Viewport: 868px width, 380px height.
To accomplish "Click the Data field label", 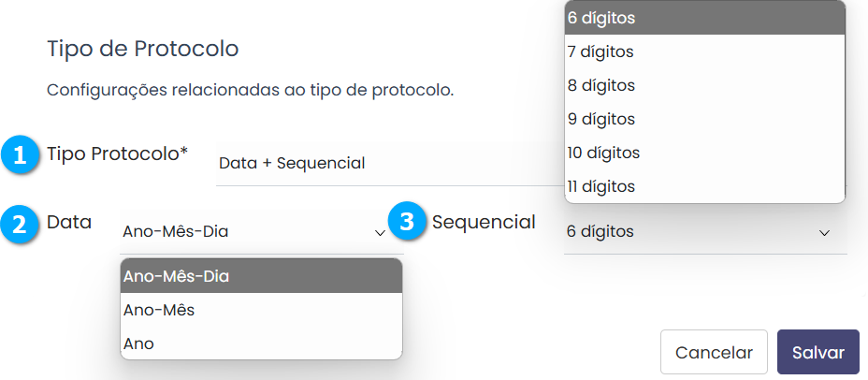I will coord(69,223).
